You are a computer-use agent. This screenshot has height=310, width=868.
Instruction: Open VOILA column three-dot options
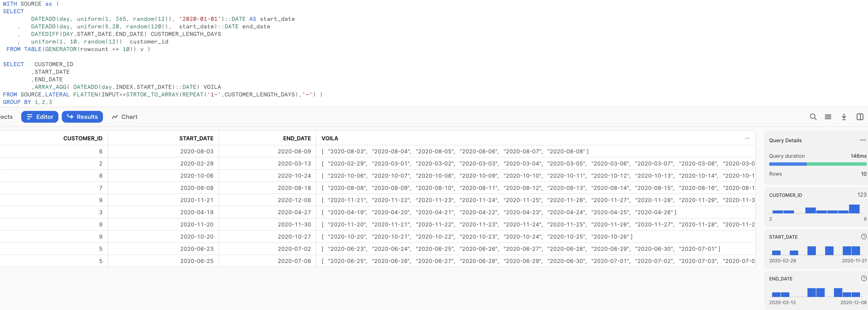pos(747,138)
